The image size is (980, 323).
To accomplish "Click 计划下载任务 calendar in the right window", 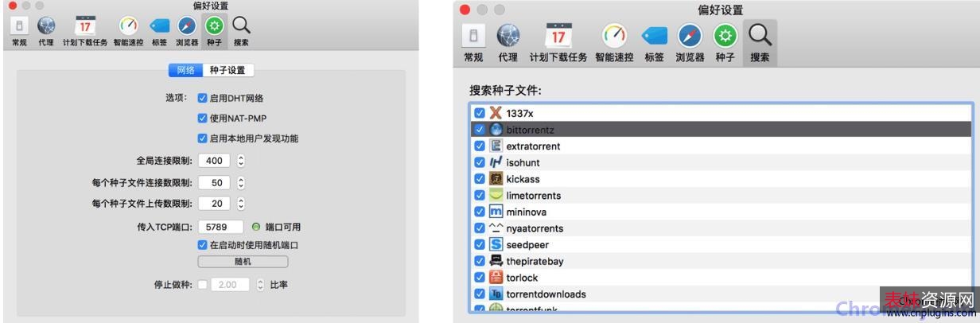I will 558,35.
